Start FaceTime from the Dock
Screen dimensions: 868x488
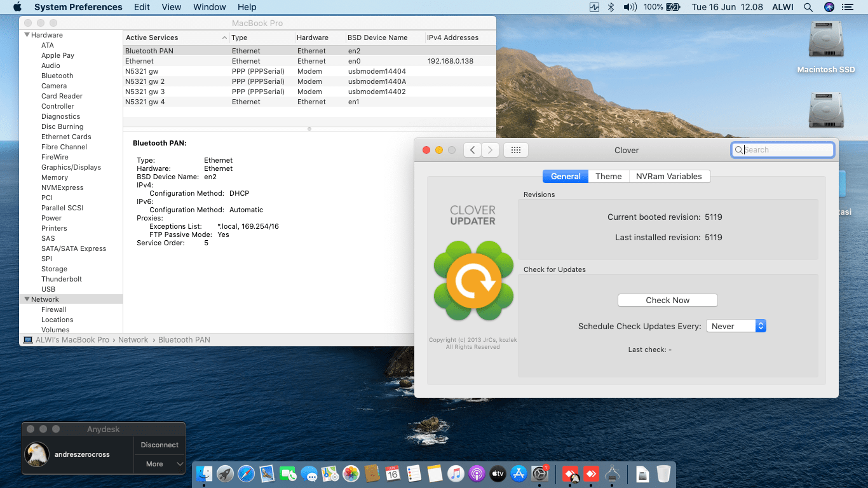tap(288, 473)
